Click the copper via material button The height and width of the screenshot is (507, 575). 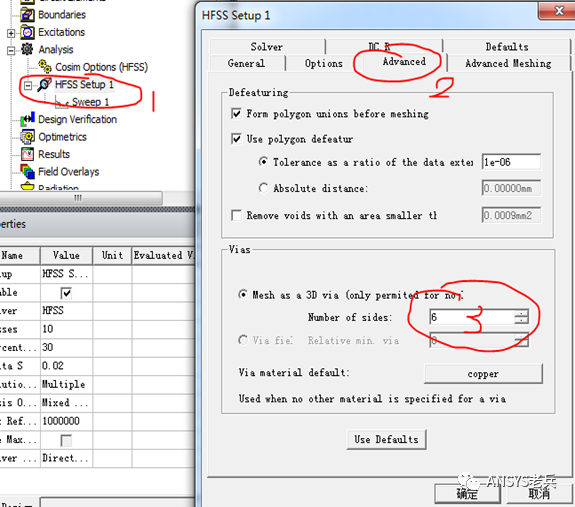coord(483,374)
